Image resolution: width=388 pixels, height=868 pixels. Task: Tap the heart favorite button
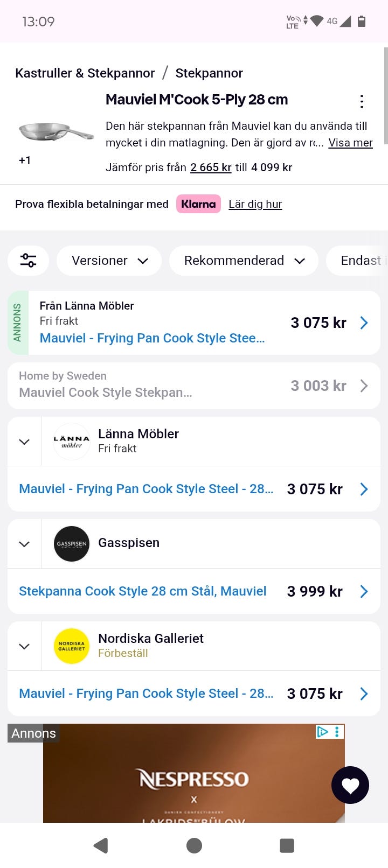[350, 785]
